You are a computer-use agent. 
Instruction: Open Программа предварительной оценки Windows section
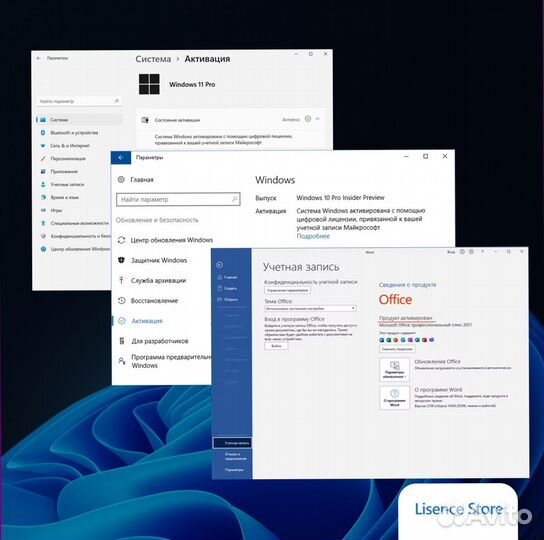[164, 361]
